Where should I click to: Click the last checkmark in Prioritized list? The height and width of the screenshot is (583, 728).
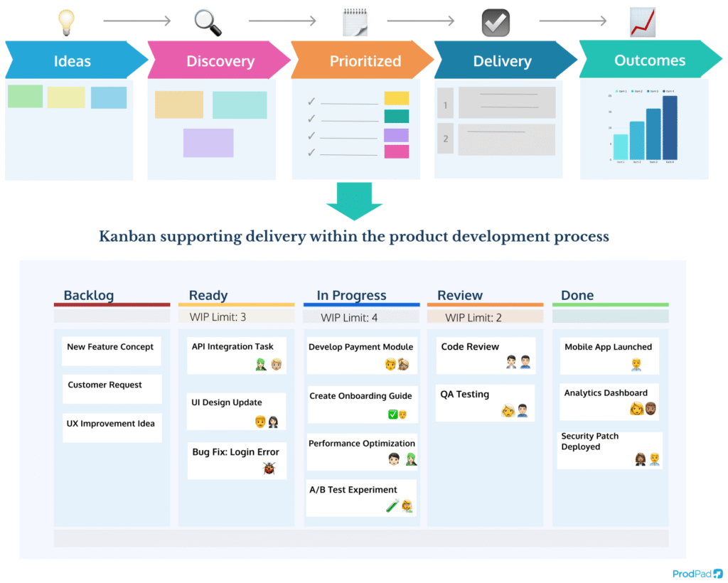pos(311,152)
